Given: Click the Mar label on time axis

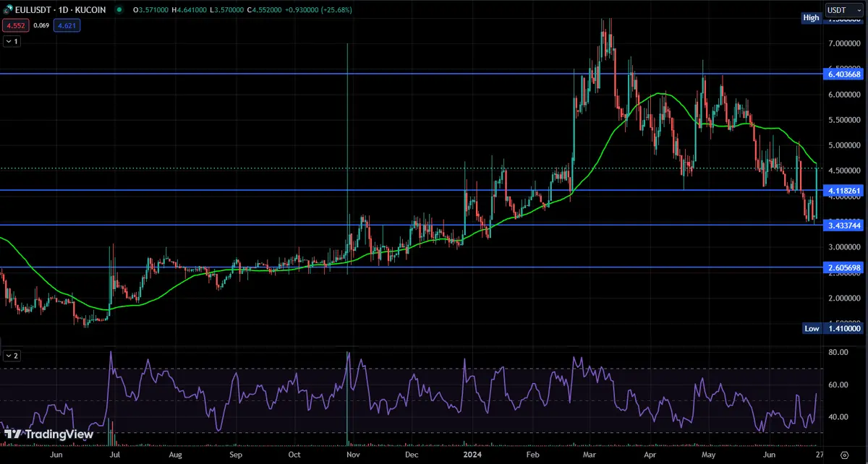Looking at the screenshot, I should click(588, 456).
